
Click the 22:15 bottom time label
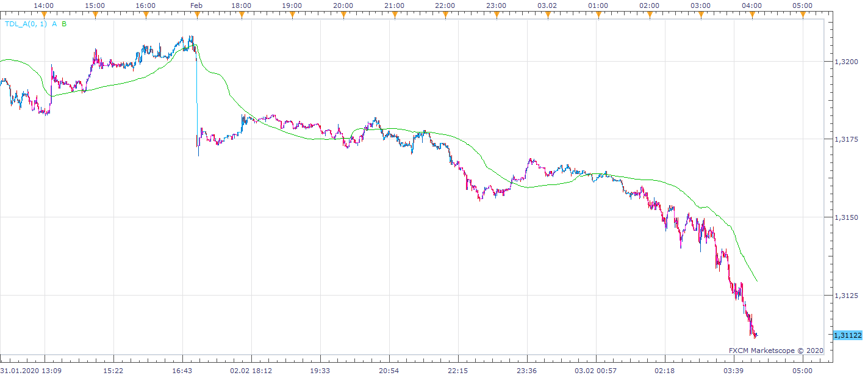pos(458,371)
